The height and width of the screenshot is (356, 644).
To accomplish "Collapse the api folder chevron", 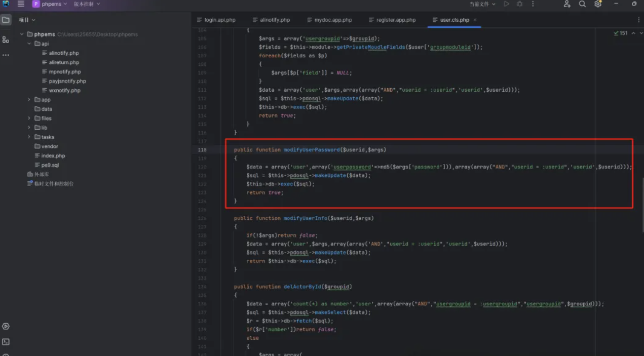I will 29,44.
